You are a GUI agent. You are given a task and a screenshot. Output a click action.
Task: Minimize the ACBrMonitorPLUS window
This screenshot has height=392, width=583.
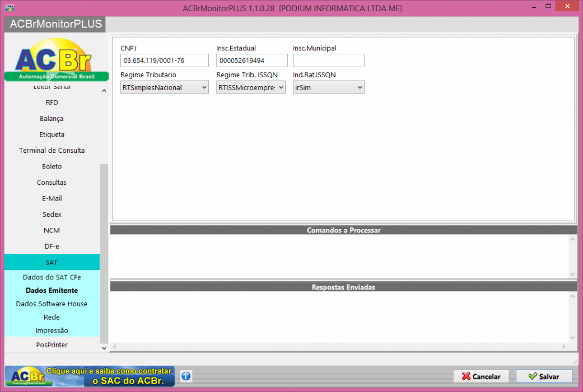(534, 7)
